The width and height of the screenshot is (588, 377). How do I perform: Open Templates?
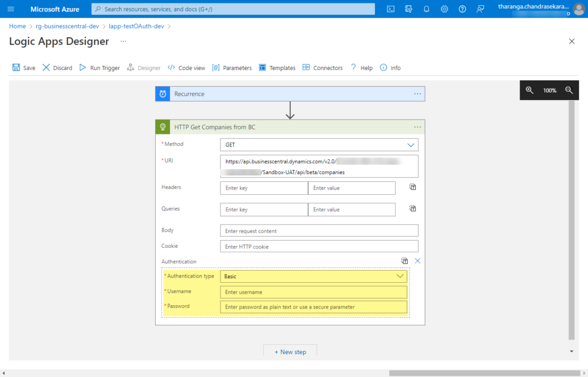tap(277, 68)
